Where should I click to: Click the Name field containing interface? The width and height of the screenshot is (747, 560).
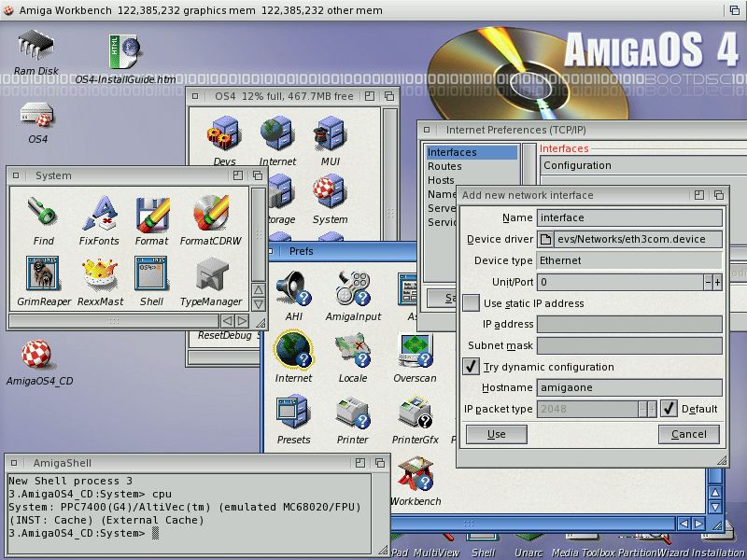[x=629, y=217]
